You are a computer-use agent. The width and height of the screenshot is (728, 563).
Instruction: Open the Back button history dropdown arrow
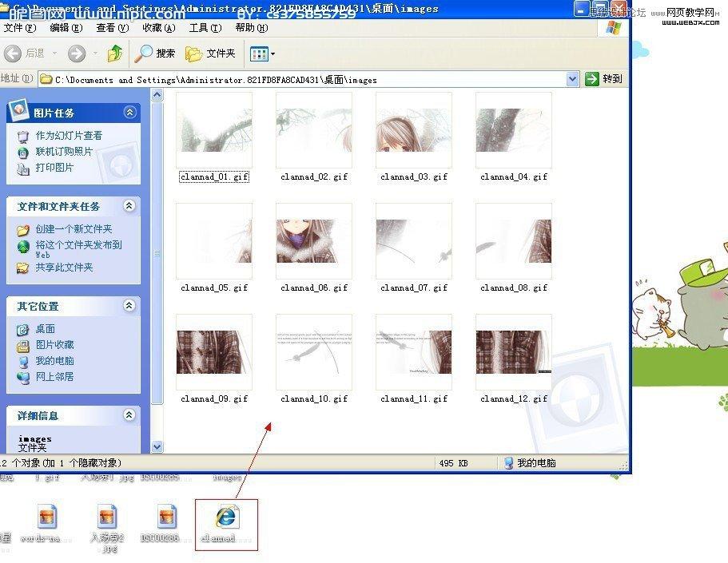click(54, 54)
